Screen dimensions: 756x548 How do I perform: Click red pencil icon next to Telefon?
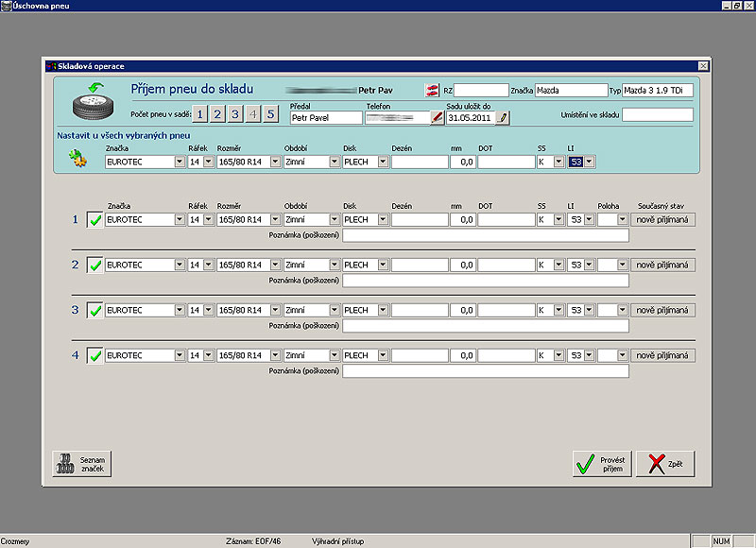click(x=437, y=117)
